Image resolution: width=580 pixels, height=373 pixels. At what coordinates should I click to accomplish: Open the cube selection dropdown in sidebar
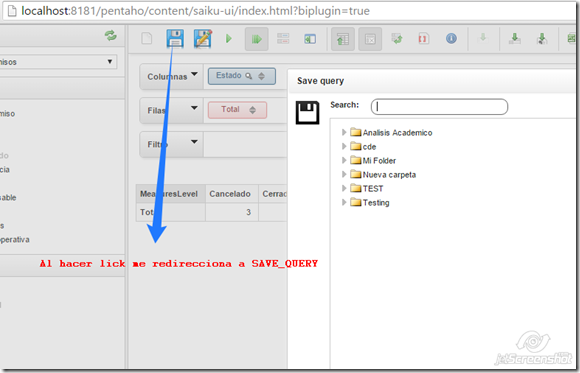pos(58,62)
